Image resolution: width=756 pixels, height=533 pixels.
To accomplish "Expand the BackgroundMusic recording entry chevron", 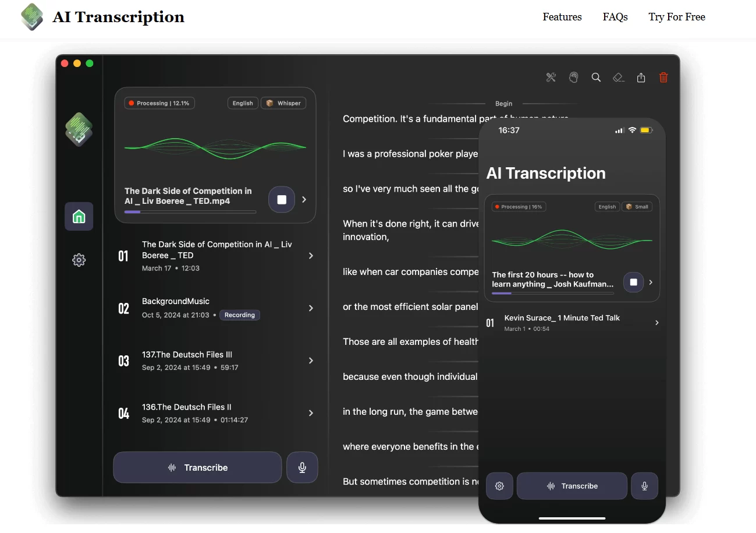I will tap(311, 308).
